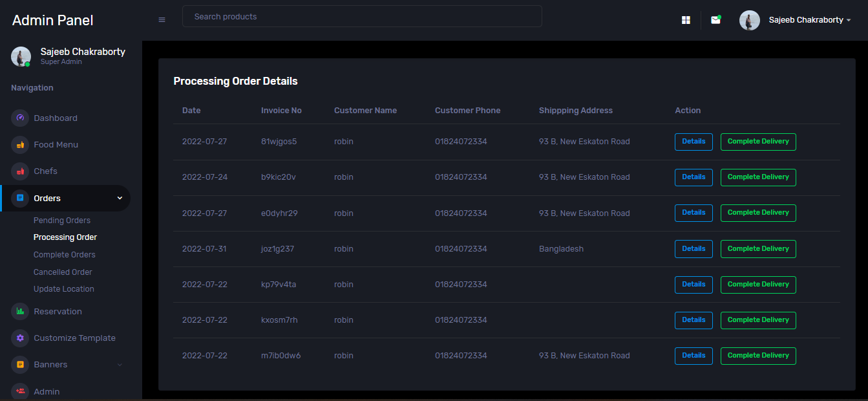Open Complete Orders submenu link
This screenshot has height=401, width=868.
point(65,255)
